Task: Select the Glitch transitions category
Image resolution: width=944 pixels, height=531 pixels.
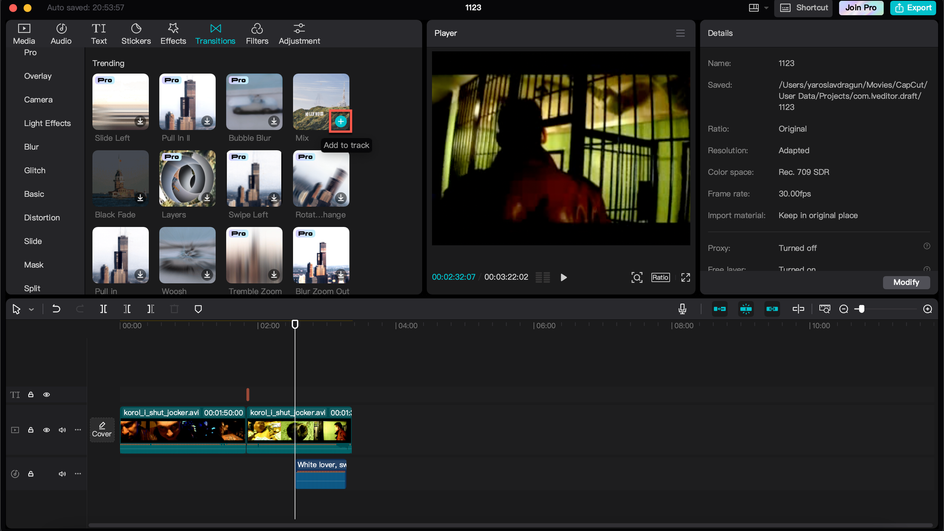Action: pos(34,170)
